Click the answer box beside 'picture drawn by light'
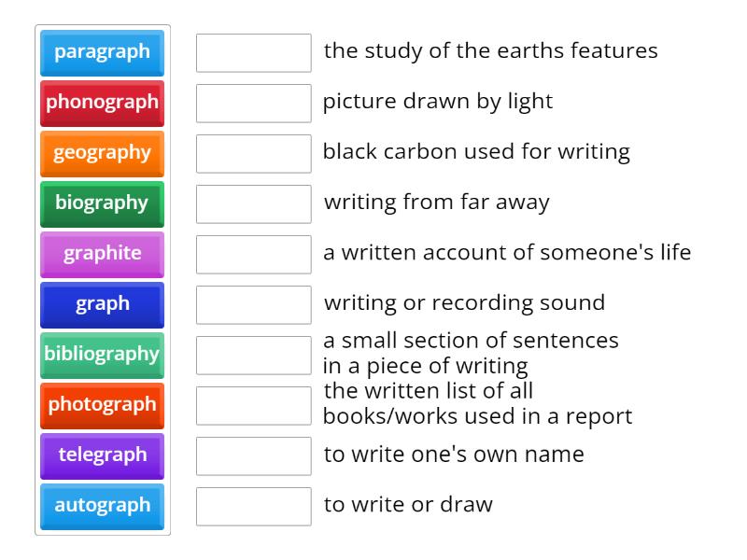The width and height of the screenshot is (747, 560). point(253,103)
